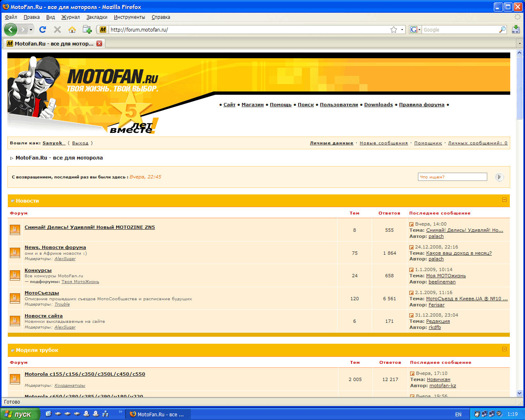Open the Справка menu

coord(161,17)
